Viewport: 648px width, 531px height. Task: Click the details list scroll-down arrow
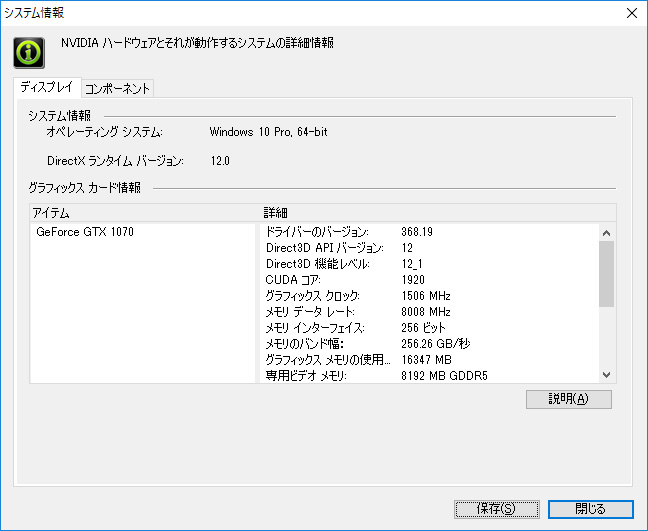coord(606,375)
